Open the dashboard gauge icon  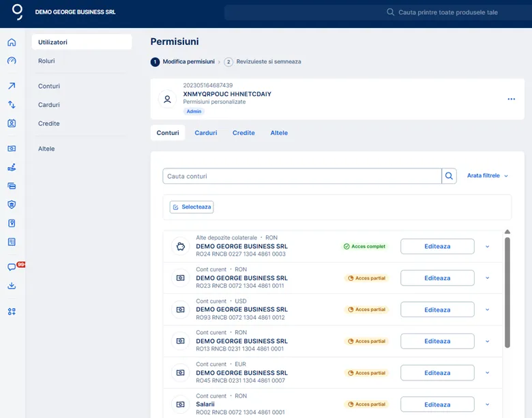click(12, 61)
